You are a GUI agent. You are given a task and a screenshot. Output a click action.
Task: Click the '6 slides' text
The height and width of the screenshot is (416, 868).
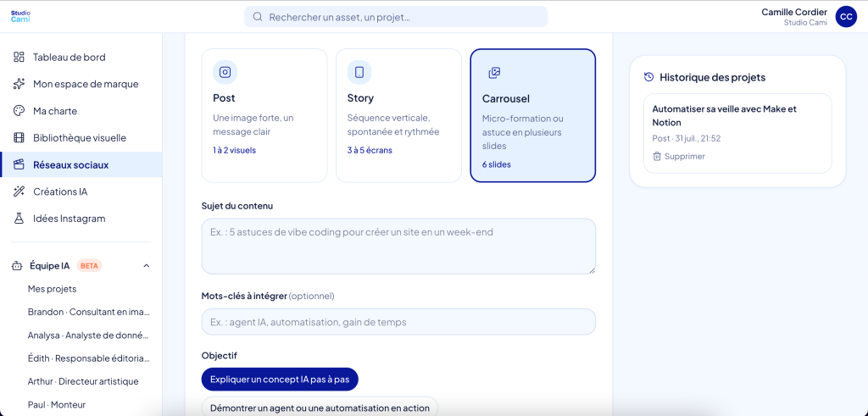tap(497, 164)
